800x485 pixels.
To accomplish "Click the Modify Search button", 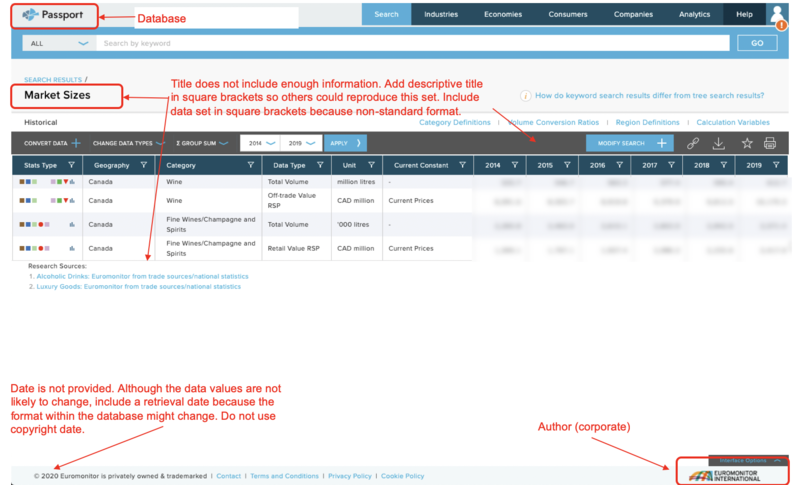I will (630, 143).
